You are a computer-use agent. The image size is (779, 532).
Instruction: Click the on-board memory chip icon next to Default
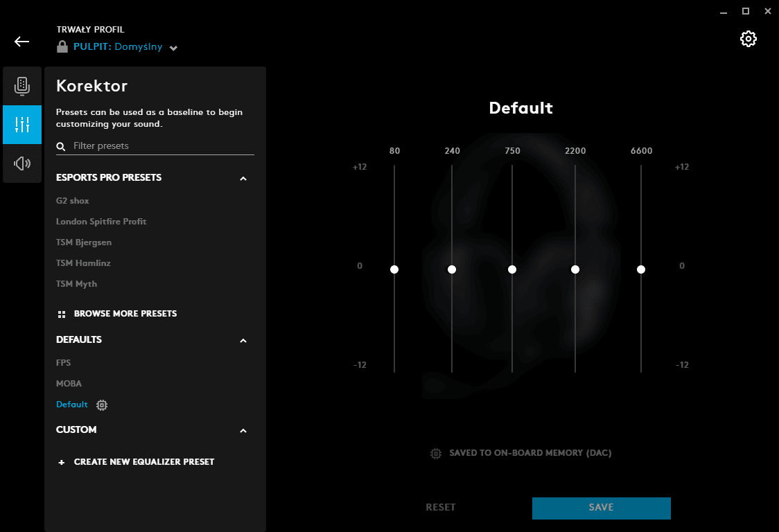pyautogui.click(x=102, y=405)
